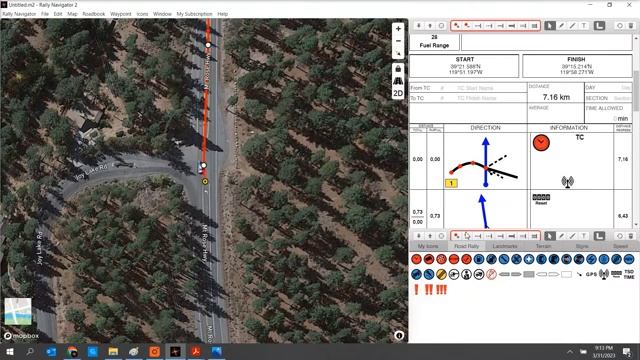This screenshot has height=360, width=640.
Task: Switch to the Terrain tab
Action: click(543, 246)
